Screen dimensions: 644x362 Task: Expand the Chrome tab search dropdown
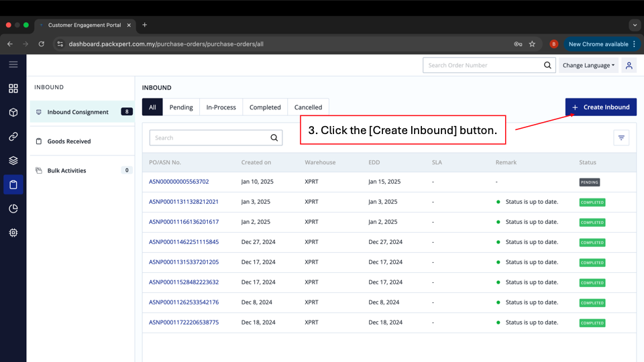click(x=635, y=25)
